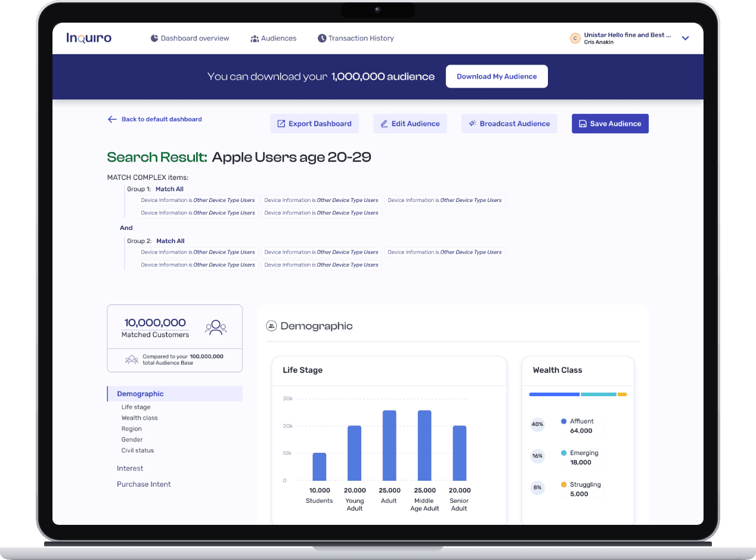The height and width of the screenshot is (560, 756).
Task: Open the Dashboard overview tab
Action: click(x=190, y=38)
